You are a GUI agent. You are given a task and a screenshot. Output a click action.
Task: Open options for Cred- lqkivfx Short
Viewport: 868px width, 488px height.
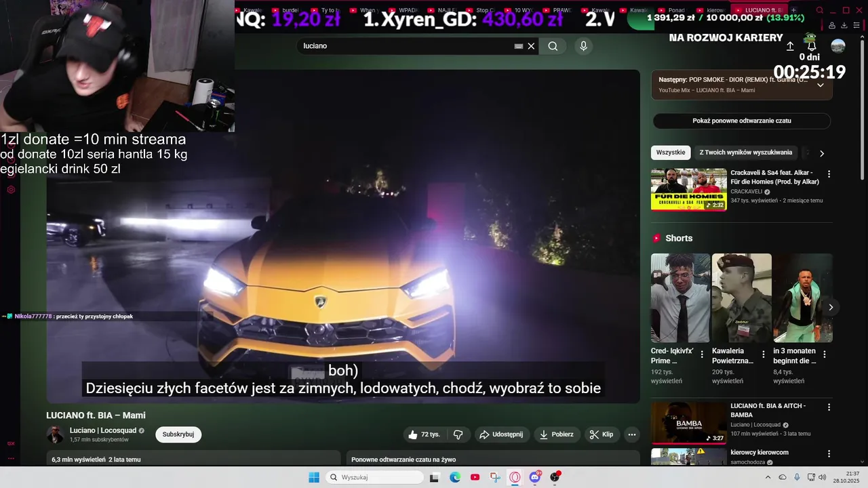[702, 354]
